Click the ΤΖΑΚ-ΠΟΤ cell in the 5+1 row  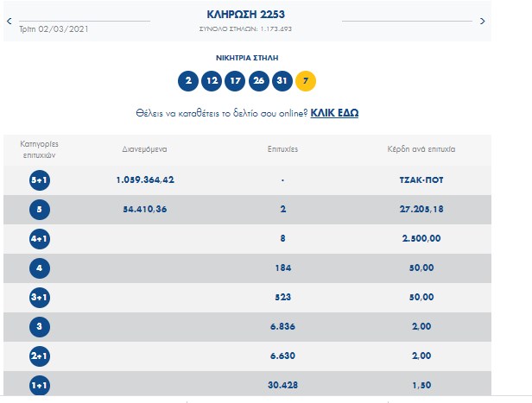[x=421, y=179]
